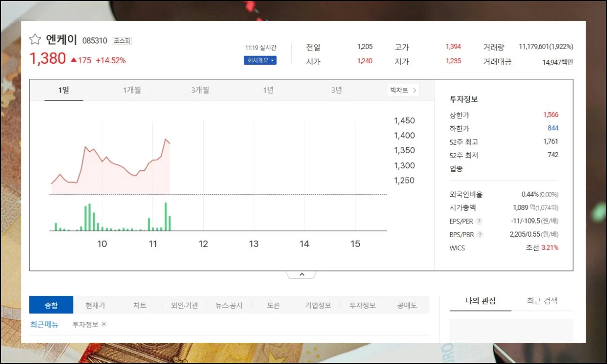
Task: Switch to the 최근 검색 tab
Action: coord(542,301)
